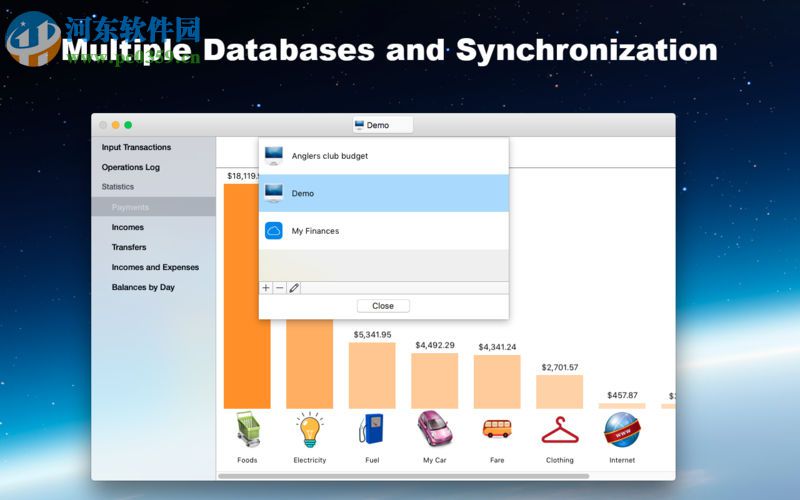800x500 pixels.
Task: Click the Demo row monitor icon
Action: click(274, 193)
